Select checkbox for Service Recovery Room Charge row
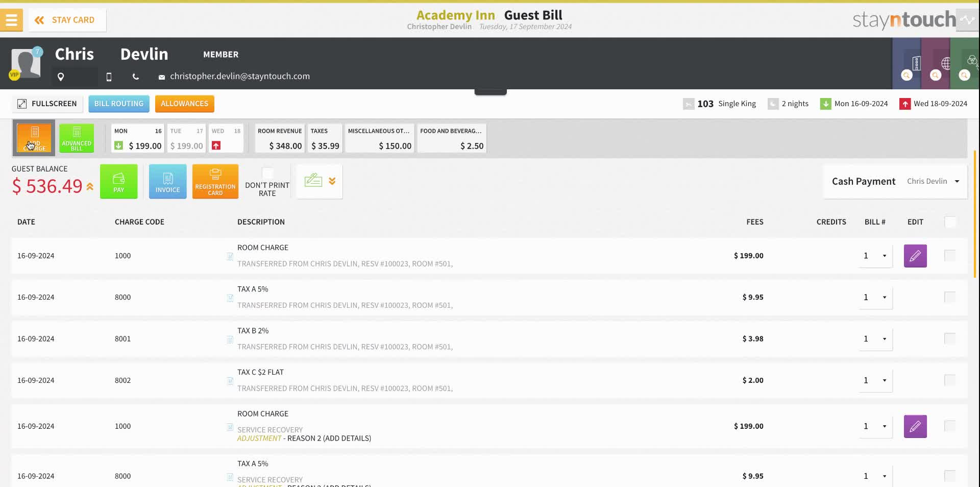The height and width of the screenshot is (487, 980). (950, 426)
